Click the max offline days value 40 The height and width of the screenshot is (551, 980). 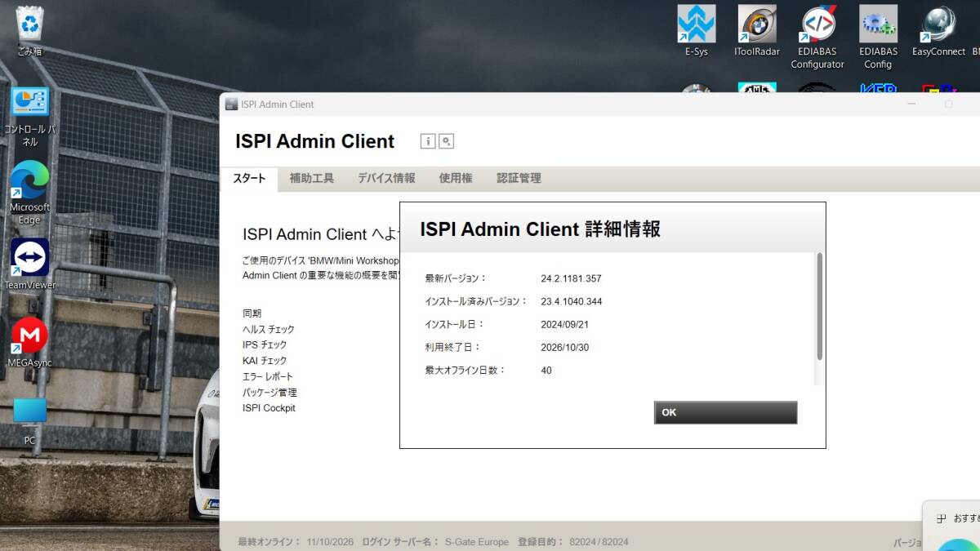point(546,370)
